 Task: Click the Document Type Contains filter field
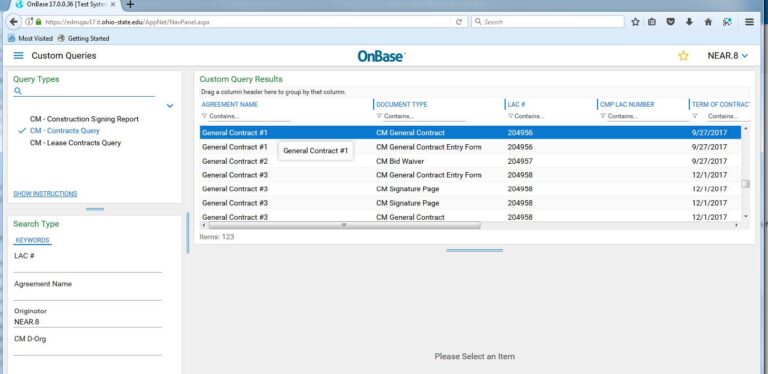(424, 117)
